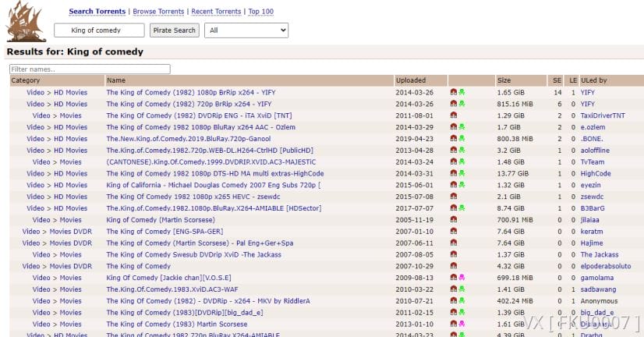Open uploader HighCode profile link
The height and width of the screenshot is (337, 644).
click(x=596, y=173)
